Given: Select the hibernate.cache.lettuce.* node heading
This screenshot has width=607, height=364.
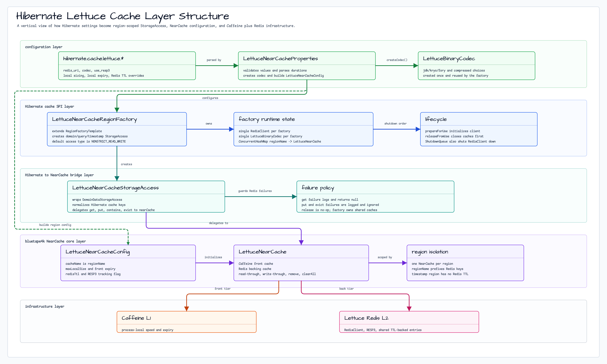Looking at the screenshot, I should (94, 58).
